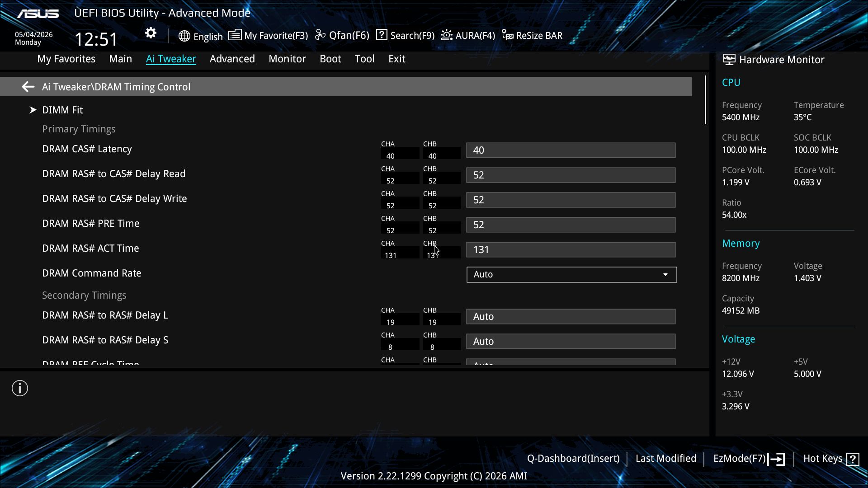Viewport: 868px width, 488px height.
Task: Open the Exit tab
Action: click(x=396, y=59)
